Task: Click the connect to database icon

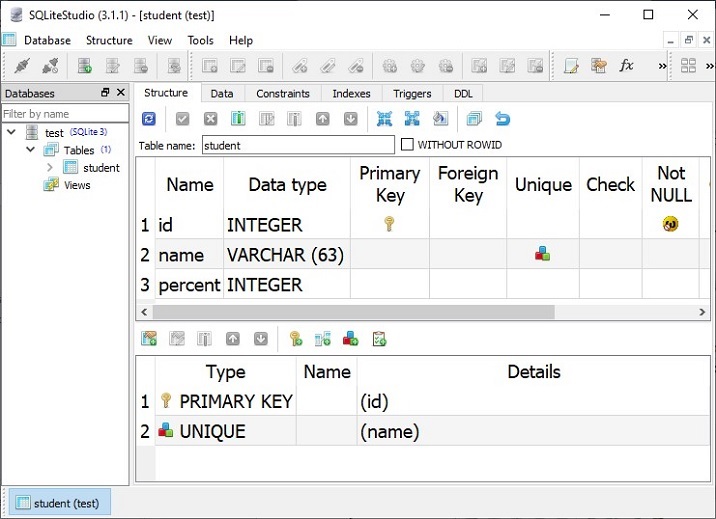Action: pos(22,66)
